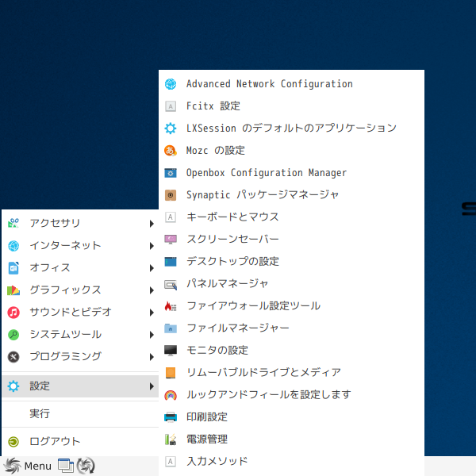Click the 設定 submenu arrow

point(152,386)
